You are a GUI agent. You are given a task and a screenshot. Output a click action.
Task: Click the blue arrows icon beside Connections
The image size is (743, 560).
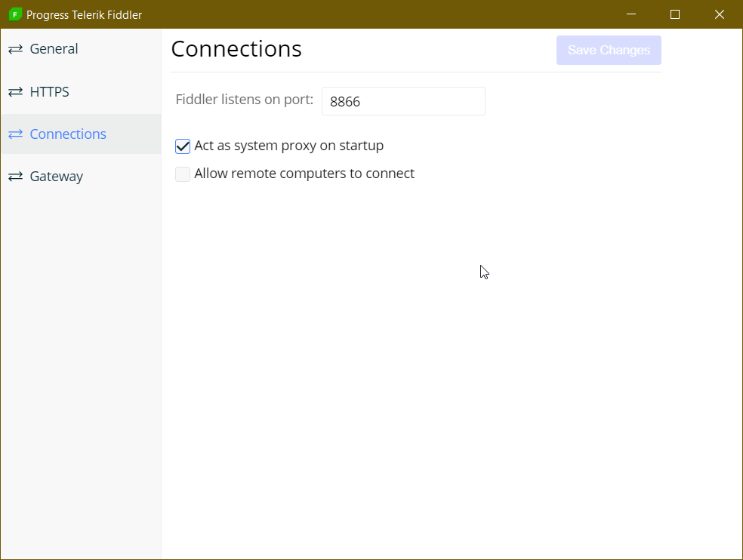15,134
